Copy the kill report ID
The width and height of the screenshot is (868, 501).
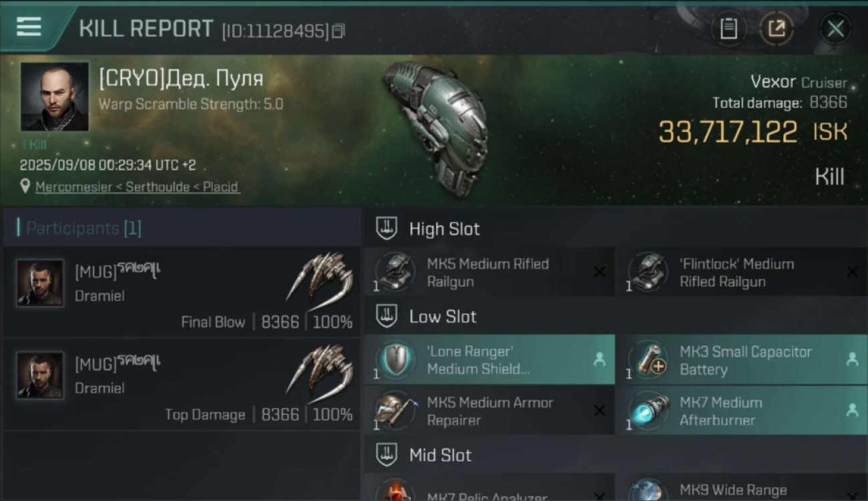(339, 31)
